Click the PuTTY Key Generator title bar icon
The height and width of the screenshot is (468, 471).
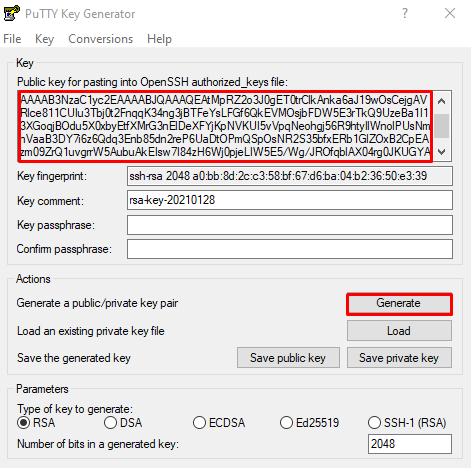[11, 13]
